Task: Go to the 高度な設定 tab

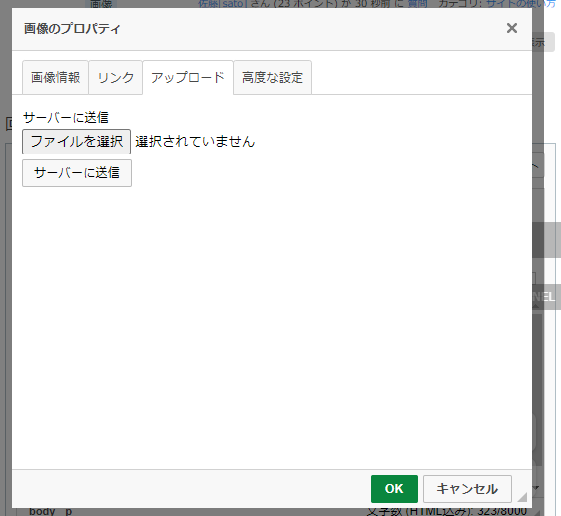Action: tap(272, 77)
